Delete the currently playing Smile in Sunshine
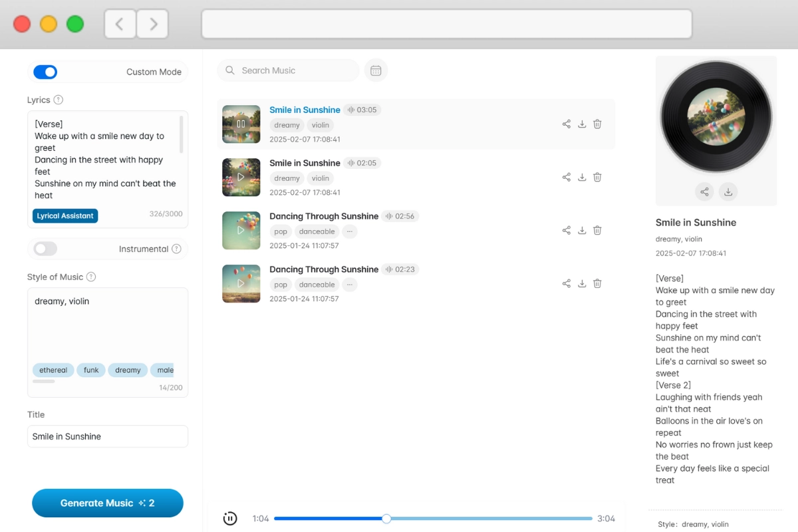Viewport: 798px width, 532px height. (597, 124)
